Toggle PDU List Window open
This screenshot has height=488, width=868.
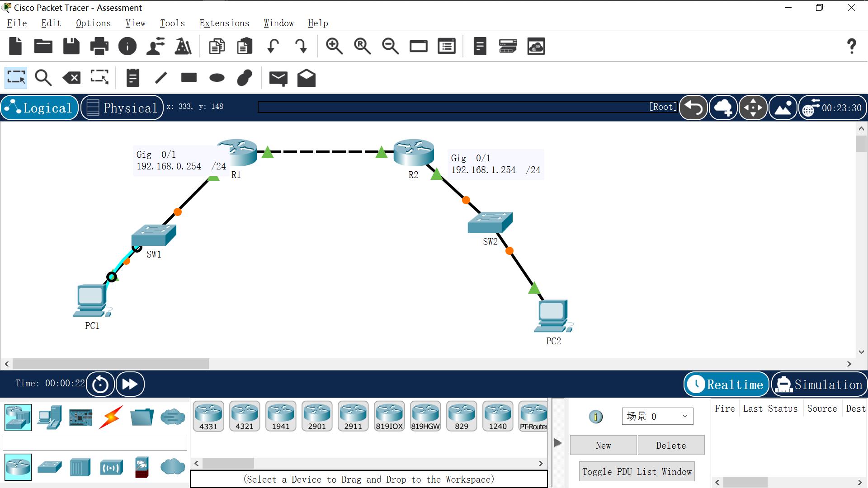637,471
